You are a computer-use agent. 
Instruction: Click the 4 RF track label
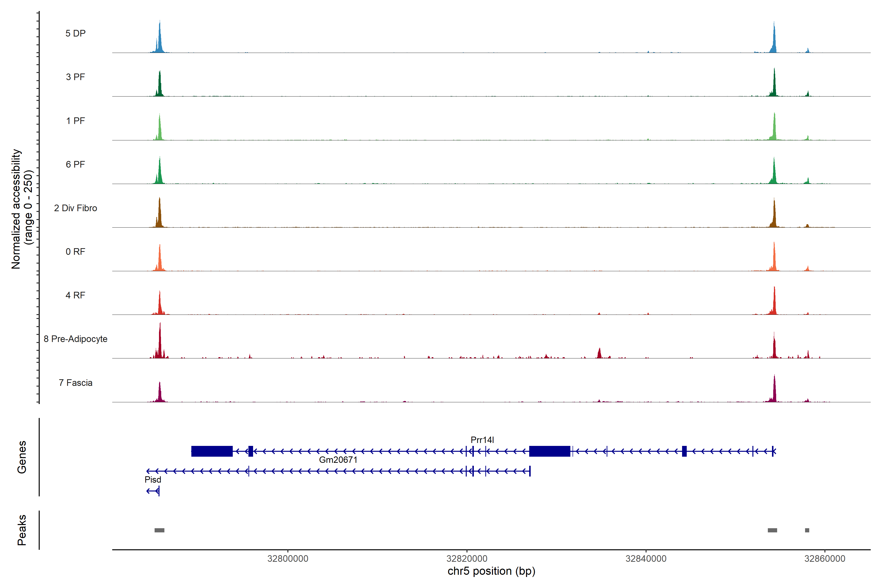pyautogui.click(x=75, y=295)
